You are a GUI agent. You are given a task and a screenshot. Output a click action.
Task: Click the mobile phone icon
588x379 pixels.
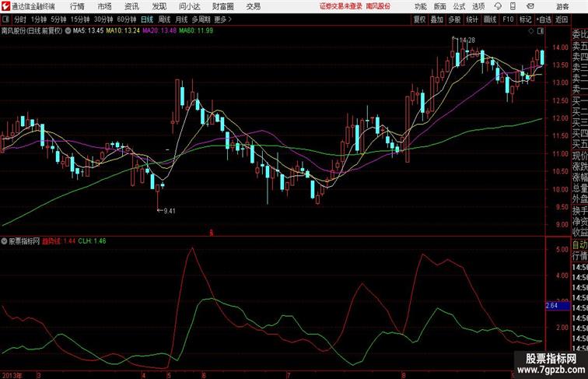click(513, 6)
